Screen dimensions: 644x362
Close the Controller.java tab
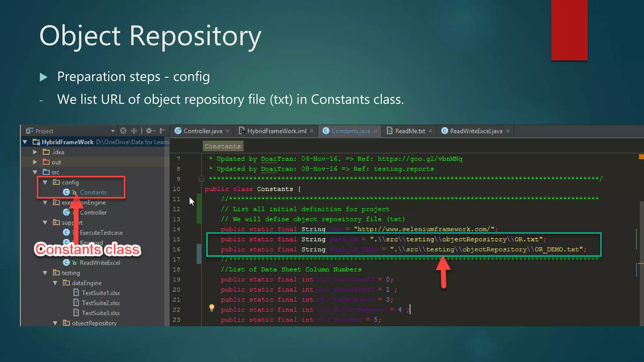coord(228,131)
